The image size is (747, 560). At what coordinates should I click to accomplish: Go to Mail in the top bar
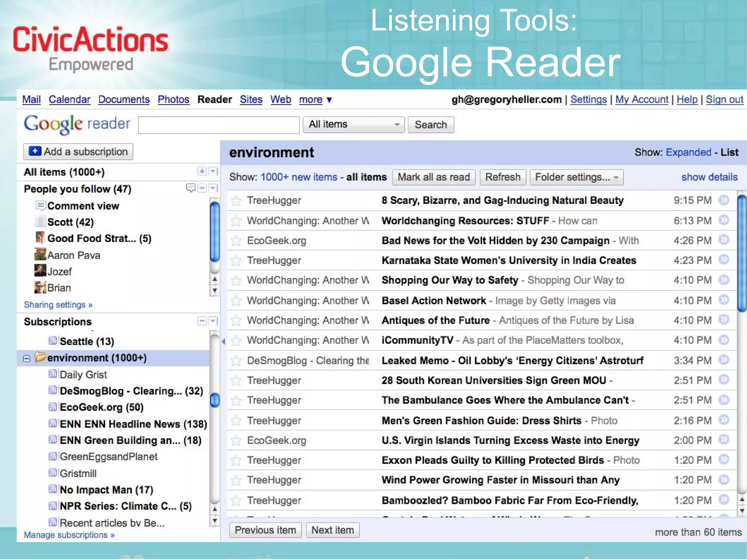coord(31,100)
